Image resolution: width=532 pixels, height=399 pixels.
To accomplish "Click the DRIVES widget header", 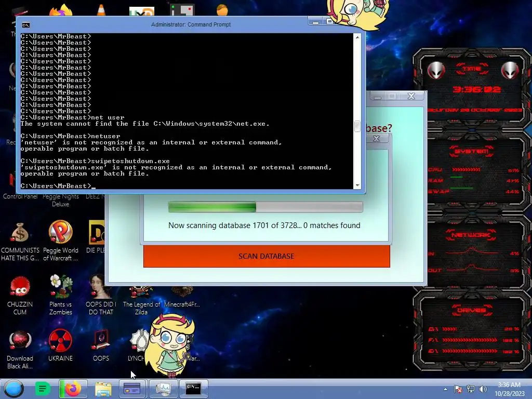I will pos(472,310).
